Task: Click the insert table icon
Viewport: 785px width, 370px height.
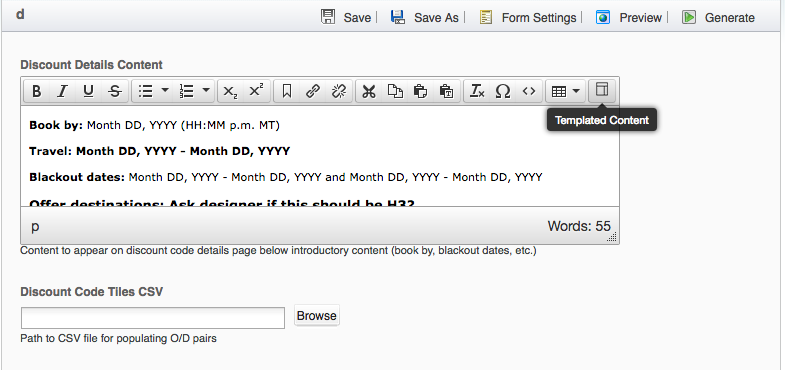Action: [559, 91]
